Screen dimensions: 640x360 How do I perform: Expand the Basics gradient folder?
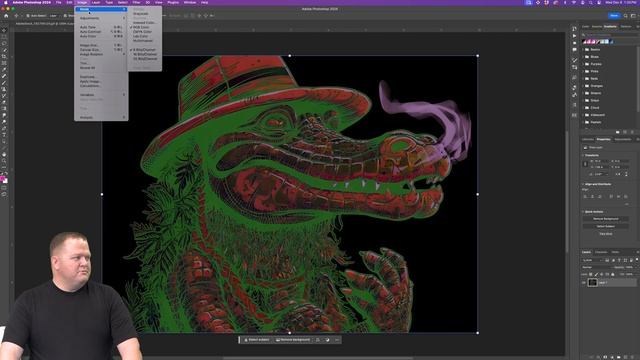[x=583, y=50]
